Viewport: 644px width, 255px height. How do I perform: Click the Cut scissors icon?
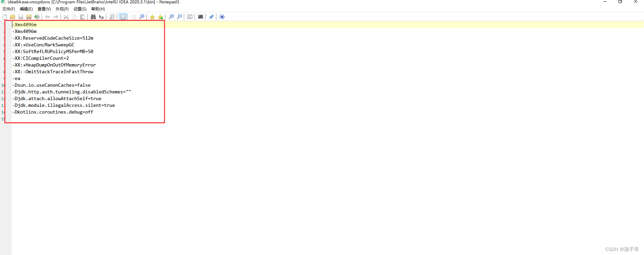pyautogui.click(x=66, y=17)
